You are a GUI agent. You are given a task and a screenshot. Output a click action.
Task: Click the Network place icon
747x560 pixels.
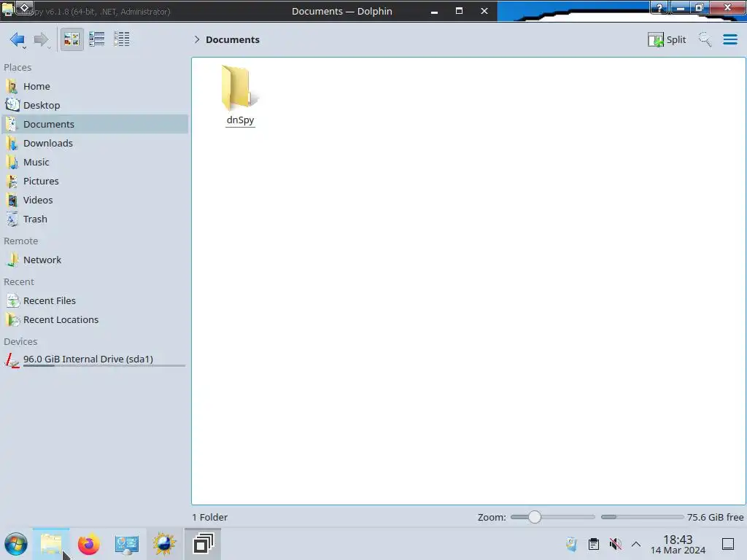[12, 260]
